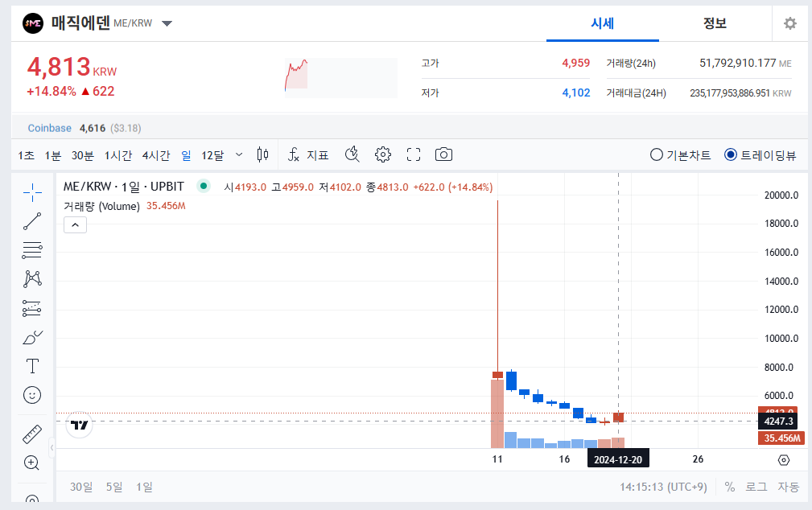This screenshot has width=812, height=510.
Task: Click the +14.84% change percentage
Action: click(52, 91)
